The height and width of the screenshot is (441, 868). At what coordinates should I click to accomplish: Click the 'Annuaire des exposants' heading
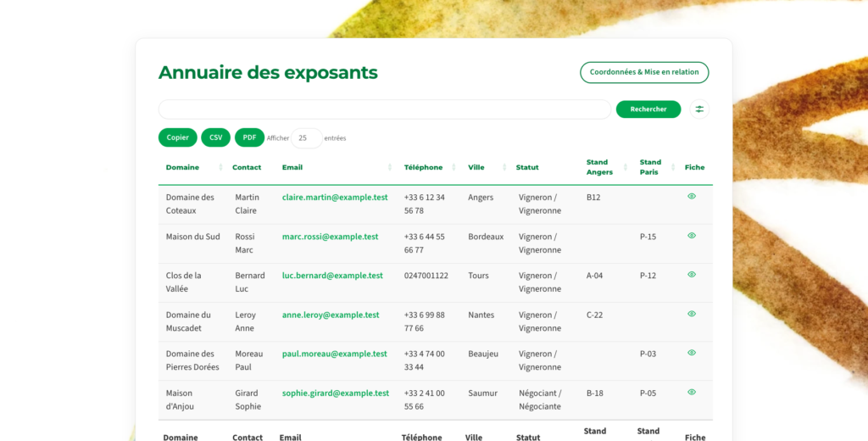point(268,73)
